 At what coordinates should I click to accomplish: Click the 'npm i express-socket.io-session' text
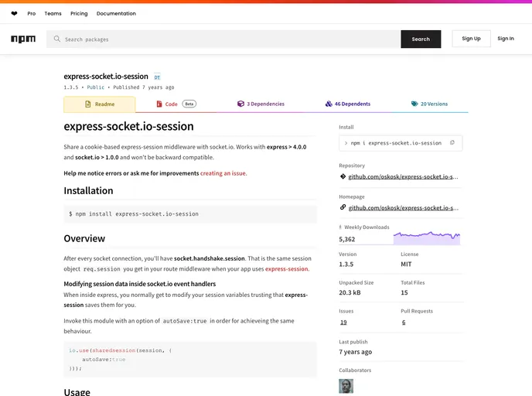pyautogui.click(x=396, y=143)
